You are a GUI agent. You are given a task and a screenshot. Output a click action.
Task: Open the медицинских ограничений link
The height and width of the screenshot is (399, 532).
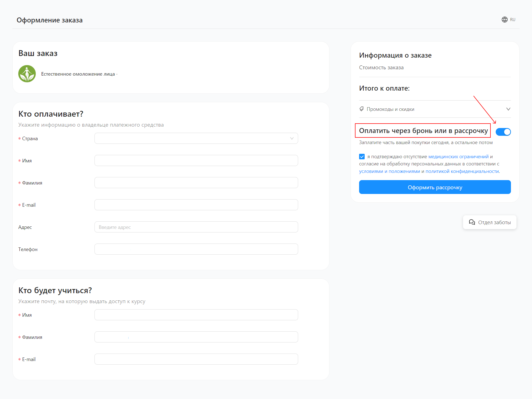click(x=458, y=157)
